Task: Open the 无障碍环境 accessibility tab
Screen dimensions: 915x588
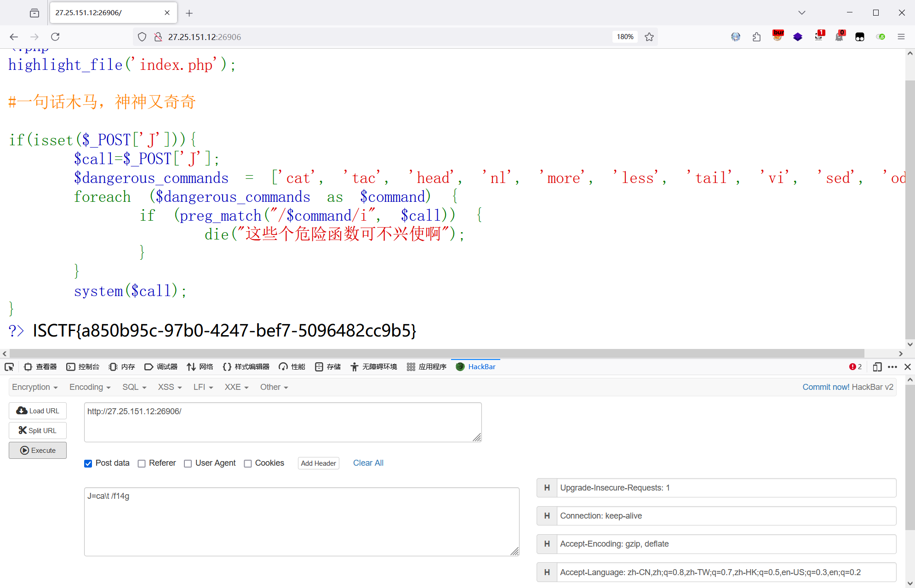Action: click(x=374, y=366)
